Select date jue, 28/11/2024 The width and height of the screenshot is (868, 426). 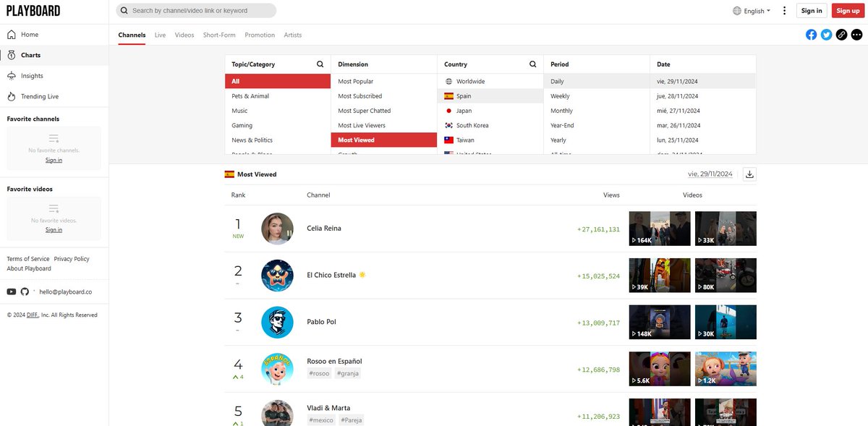pyautogui.click(x=703, y=96)
